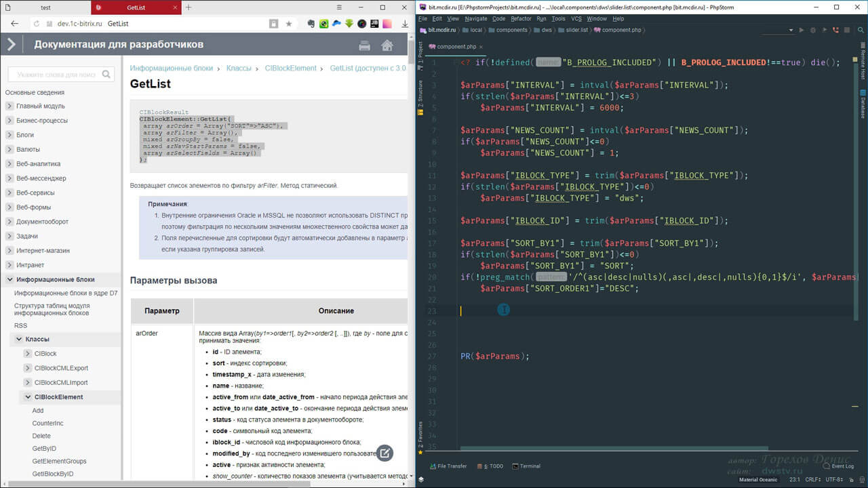Open Event Log in PhpStorm
Image resolution: width=868 pixels, height=488 pixels.
pos(837,466)
